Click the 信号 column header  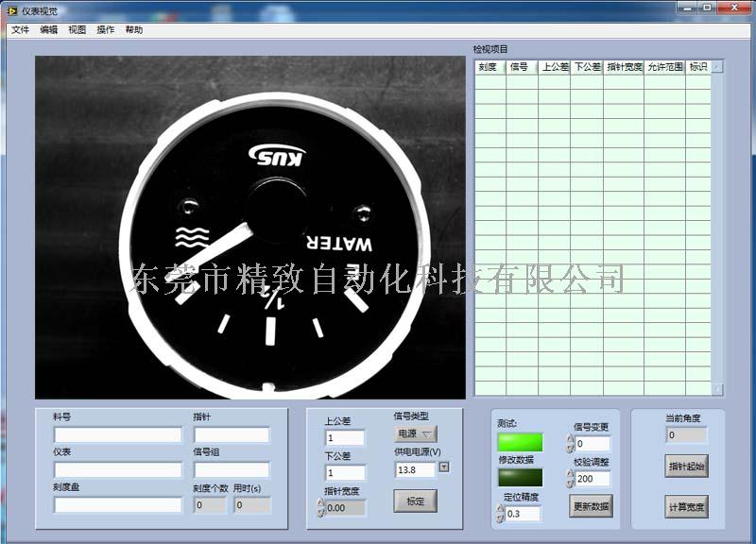click(523, 67)
